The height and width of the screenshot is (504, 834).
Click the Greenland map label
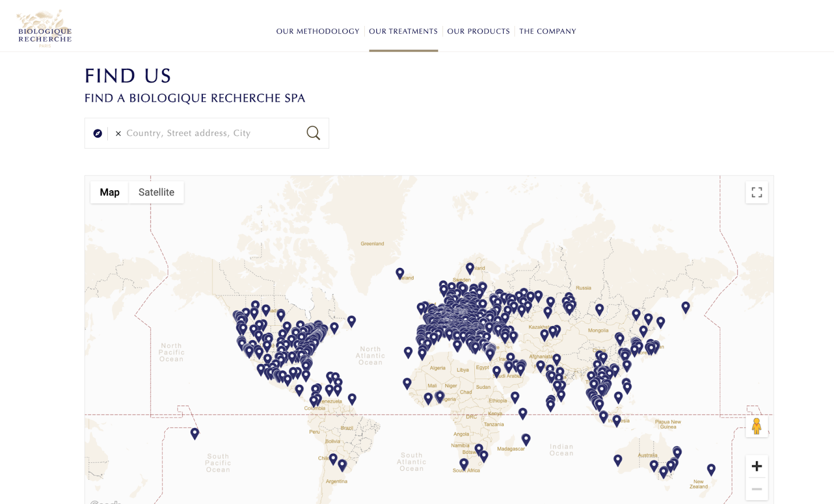click(x=372, y=243)
